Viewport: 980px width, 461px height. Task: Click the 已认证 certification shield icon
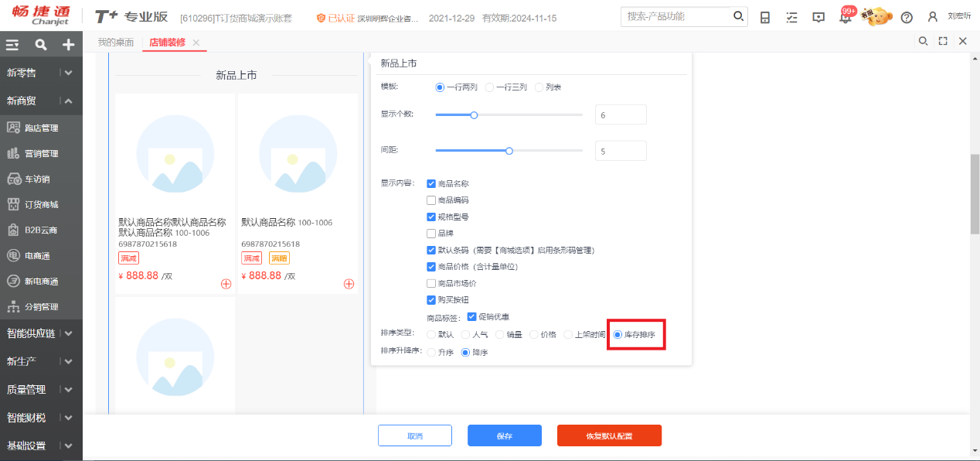[x=321, y=18]
